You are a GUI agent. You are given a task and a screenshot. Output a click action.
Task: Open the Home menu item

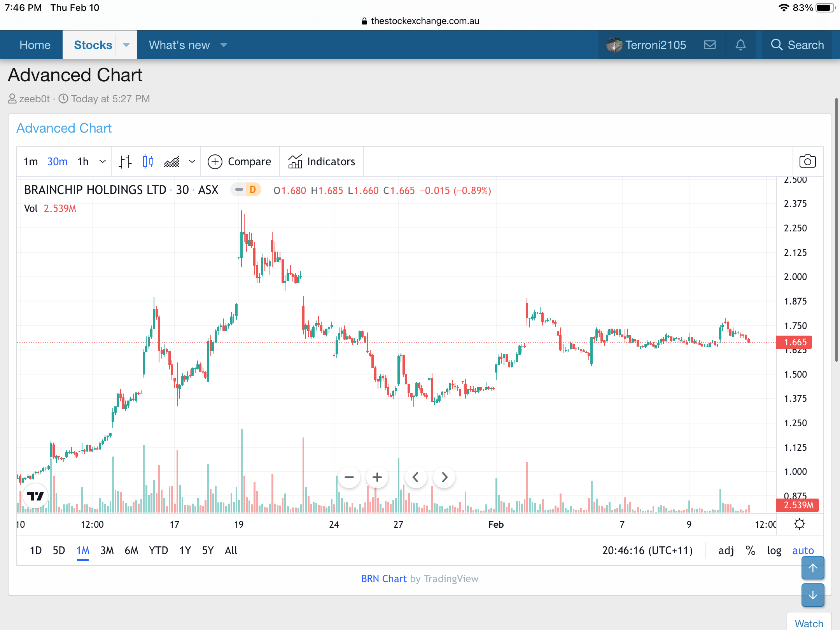pyautogui.click(x=35, y=45)
